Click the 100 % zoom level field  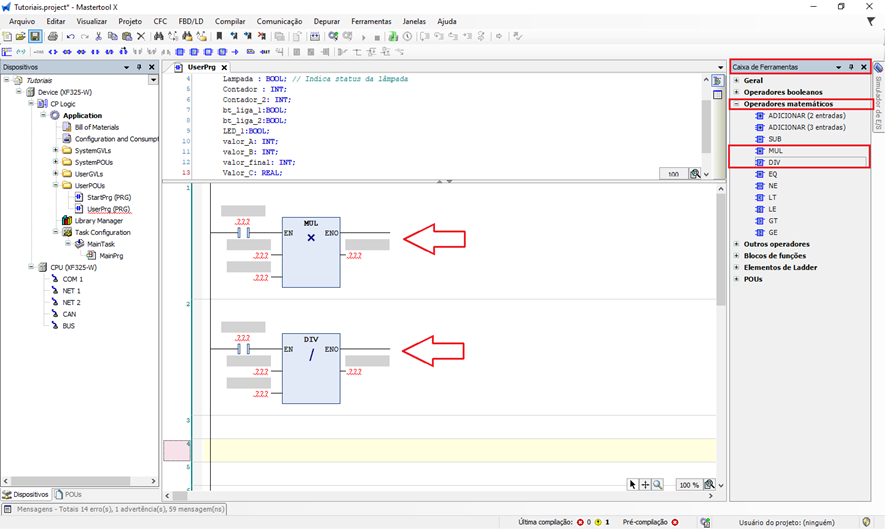(688, 484)
